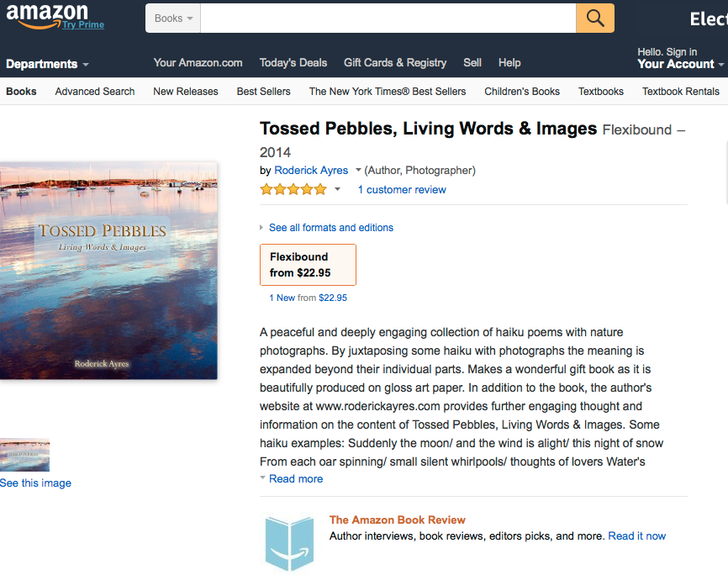
Task: Click the Try Prime link
Action: tap(83, 25)
